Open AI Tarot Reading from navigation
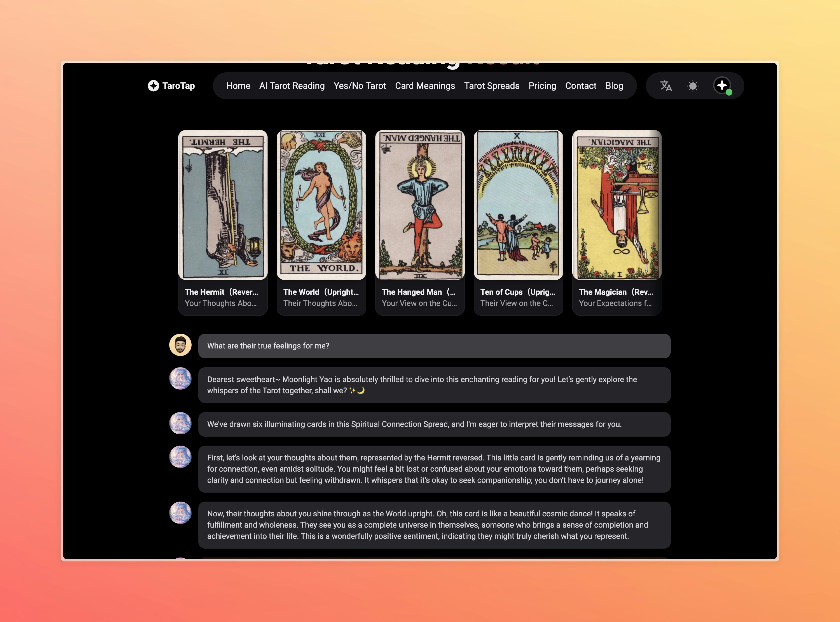Image resolution: width=840 pixels, height=622 pixels. (x=292, y=86)
